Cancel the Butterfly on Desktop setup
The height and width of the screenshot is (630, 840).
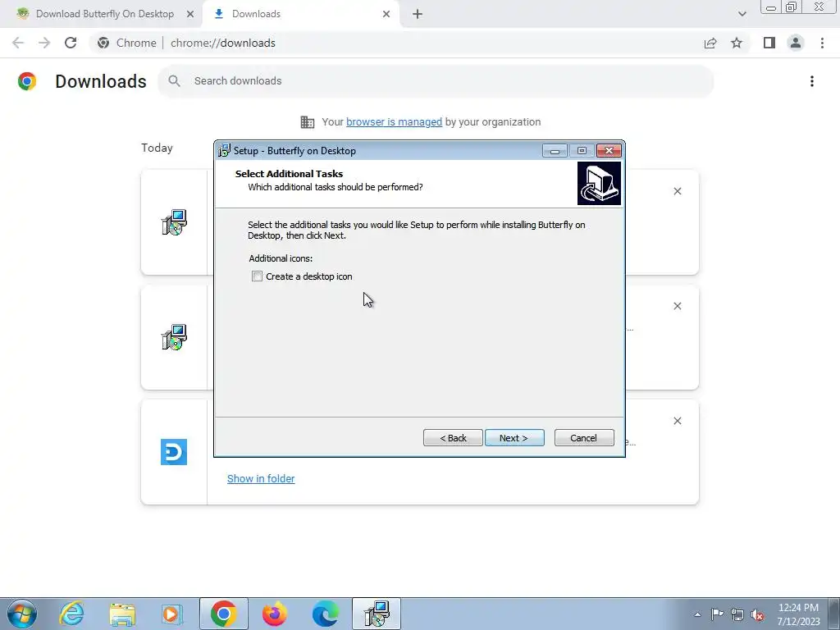click(584, 438)
